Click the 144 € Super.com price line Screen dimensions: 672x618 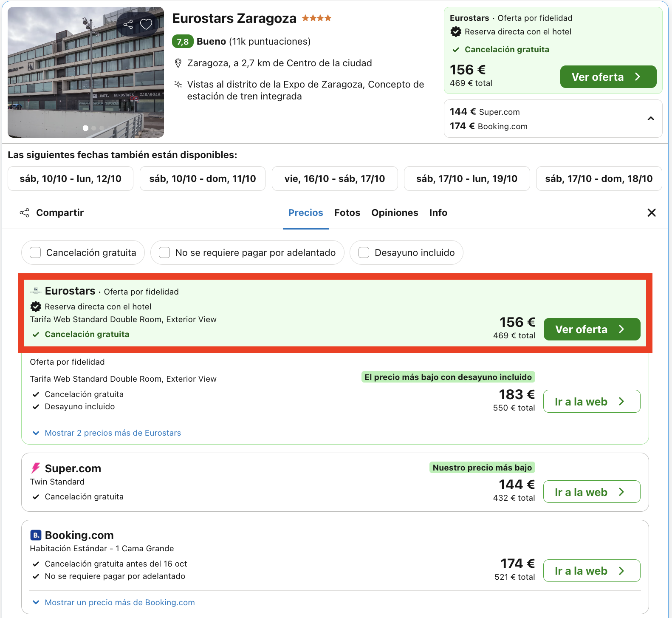(485, 112)
